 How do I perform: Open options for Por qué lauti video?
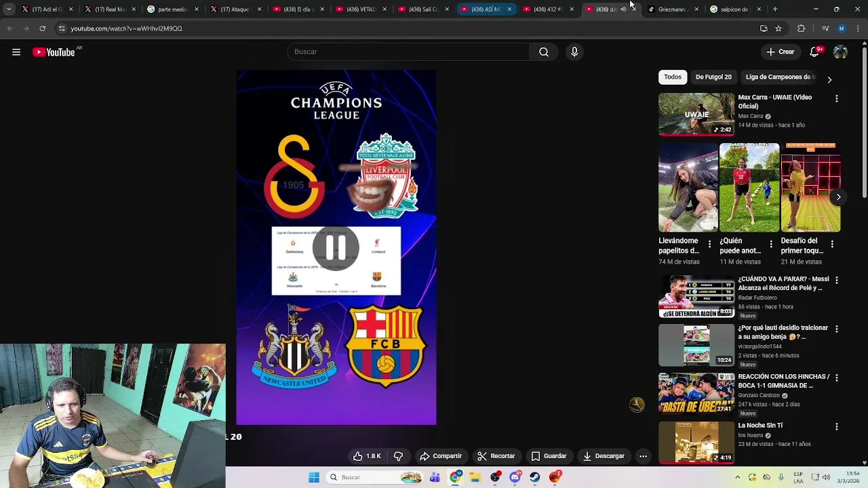coord(836,329)
